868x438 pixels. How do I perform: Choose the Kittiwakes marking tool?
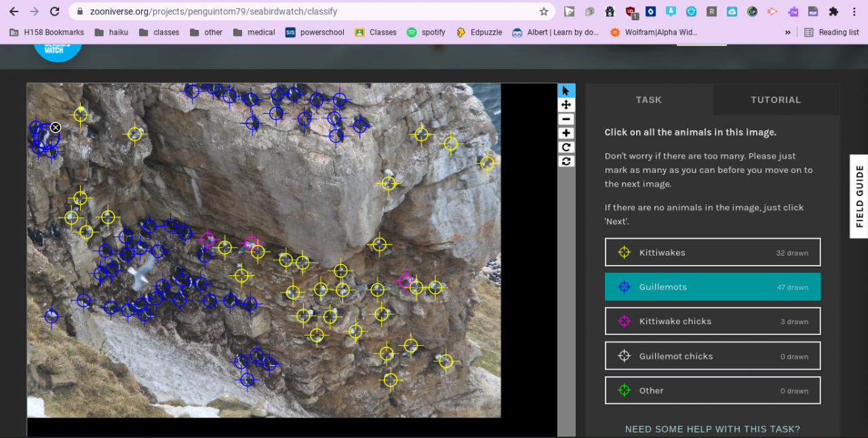pos(713,252)
